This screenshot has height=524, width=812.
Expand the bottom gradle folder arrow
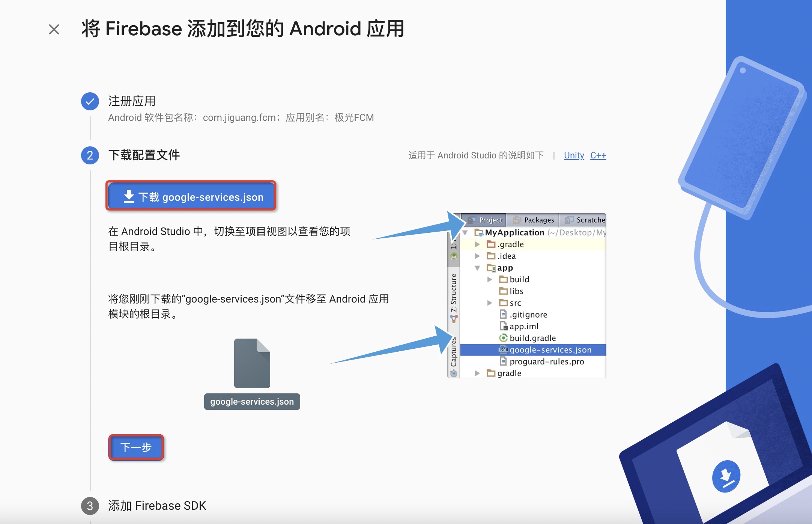477,373
